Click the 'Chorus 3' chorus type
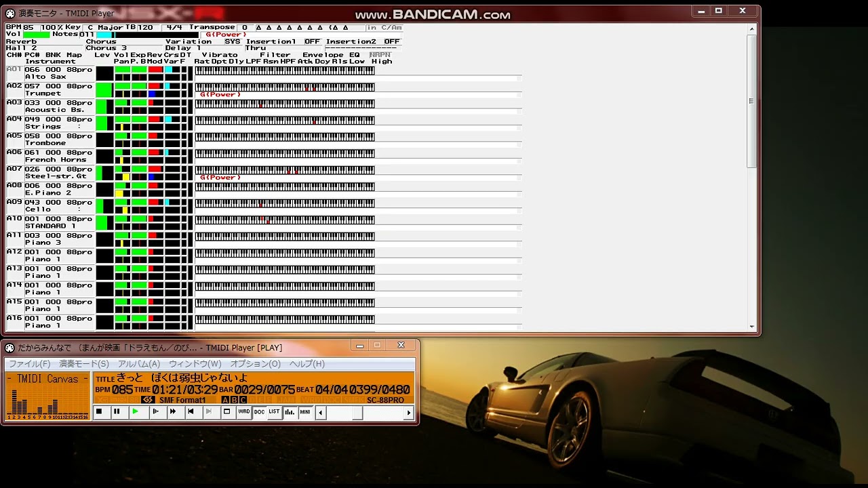 [x=106, y=48]
